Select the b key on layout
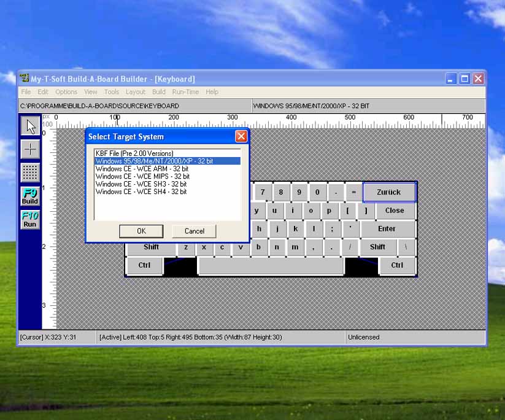Screen dimensions: 505x420 (258, 247)
